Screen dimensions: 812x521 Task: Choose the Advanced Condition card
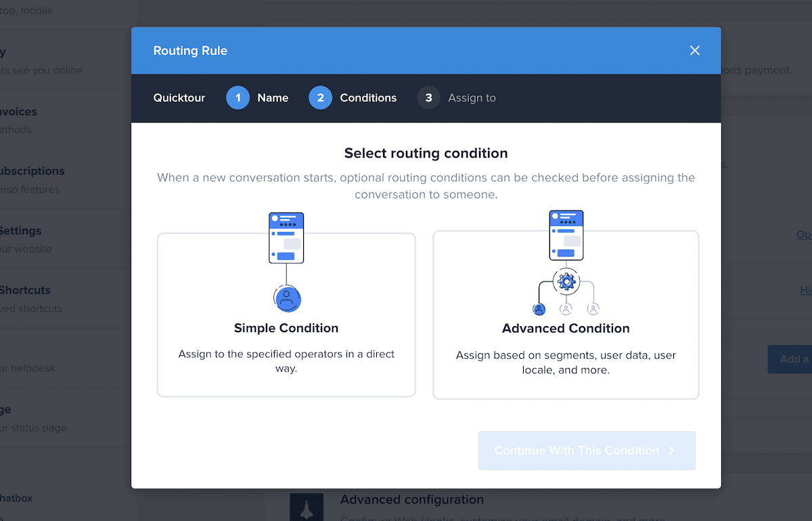[566, 315]
